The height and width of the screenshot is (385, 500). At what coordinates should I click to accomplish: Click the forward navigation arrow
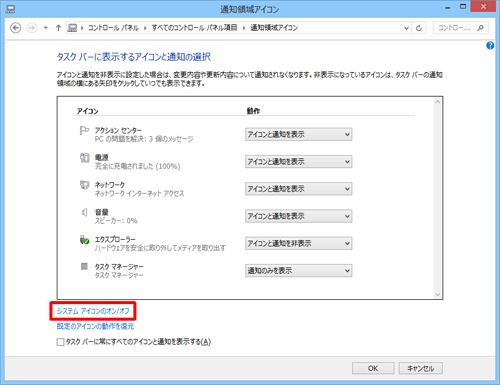click(x=32, y=28)
